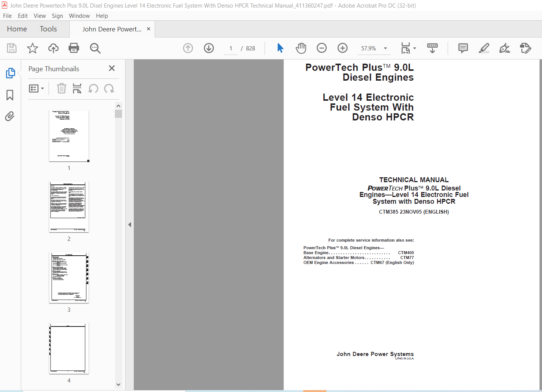Screen dimensions: 542x392
Task: Delete selected page with trash icon
Action: [61, 89]
